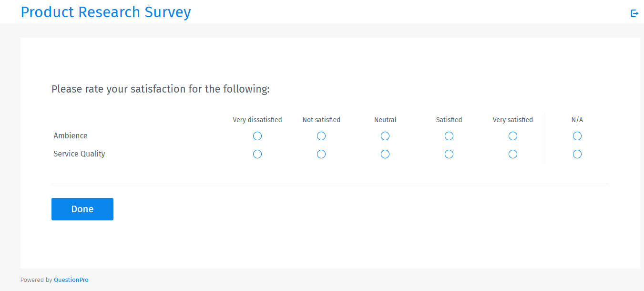This screenshot has width=644, height=291.
Task: Select Not satisfied for Service Quality
Action: (x=321, y=154)
